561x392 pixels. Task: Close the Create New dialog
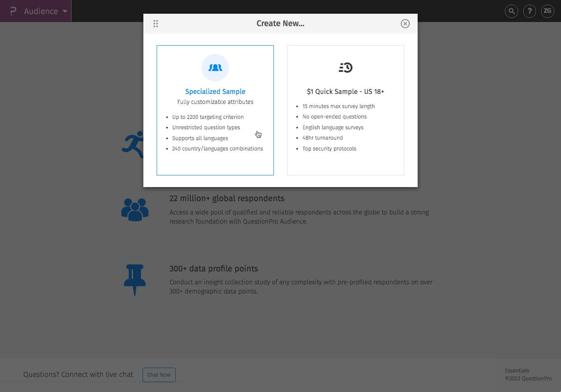coord(405,24)
